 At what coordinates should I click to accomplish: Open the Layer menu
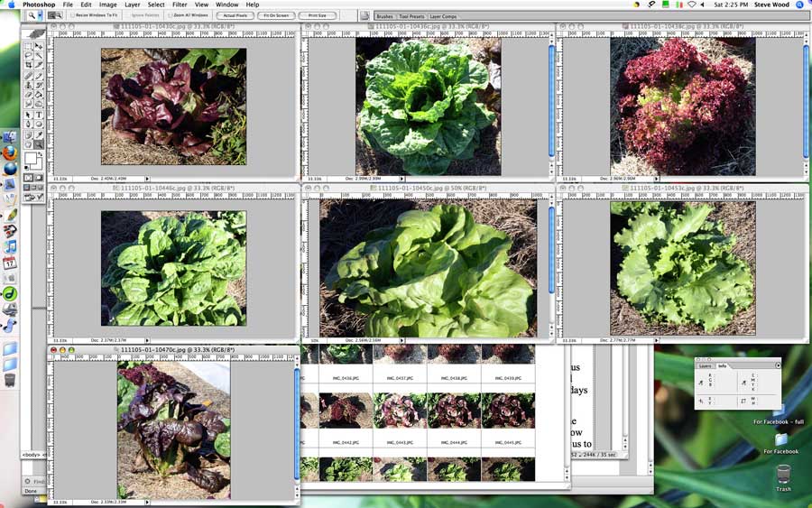coord(132,5)
